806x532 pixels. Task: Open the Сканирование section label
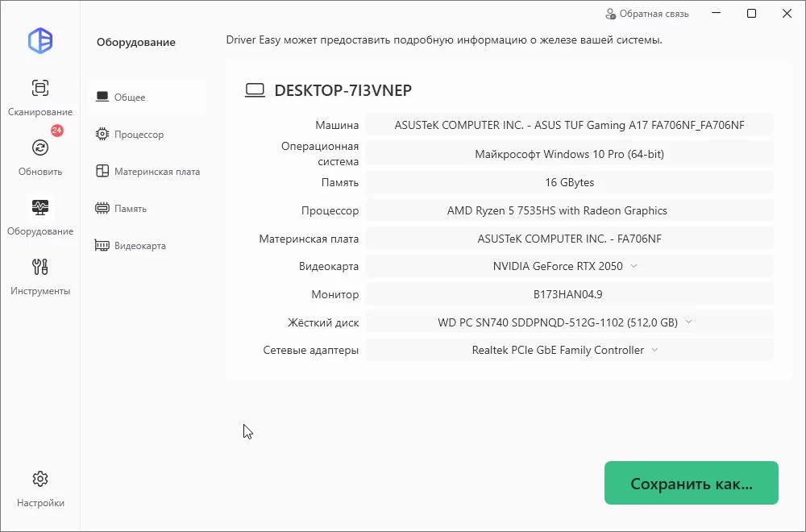click(40, 111)
